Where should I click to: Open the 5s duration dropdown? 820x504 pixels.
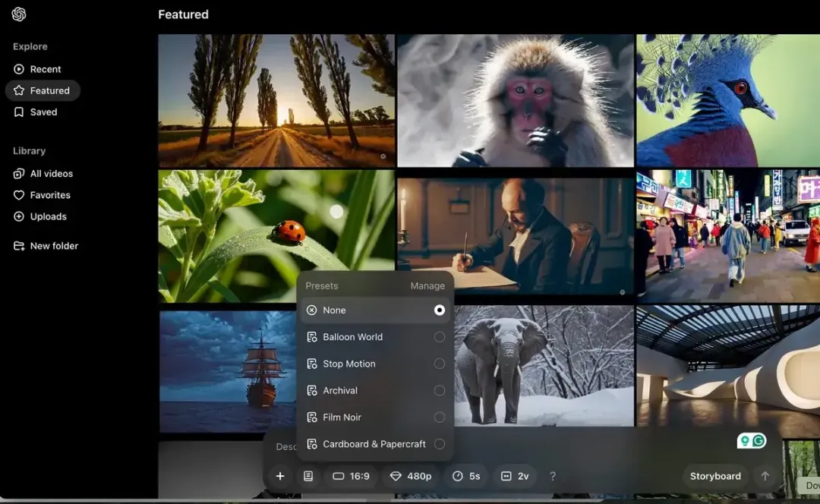466,476
